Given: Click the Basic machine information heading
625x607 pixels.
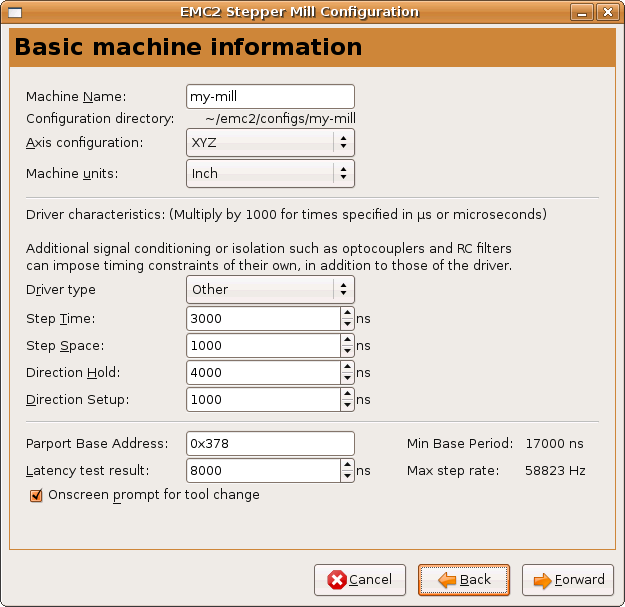Looking at the screenshot, I should point(189,47).
